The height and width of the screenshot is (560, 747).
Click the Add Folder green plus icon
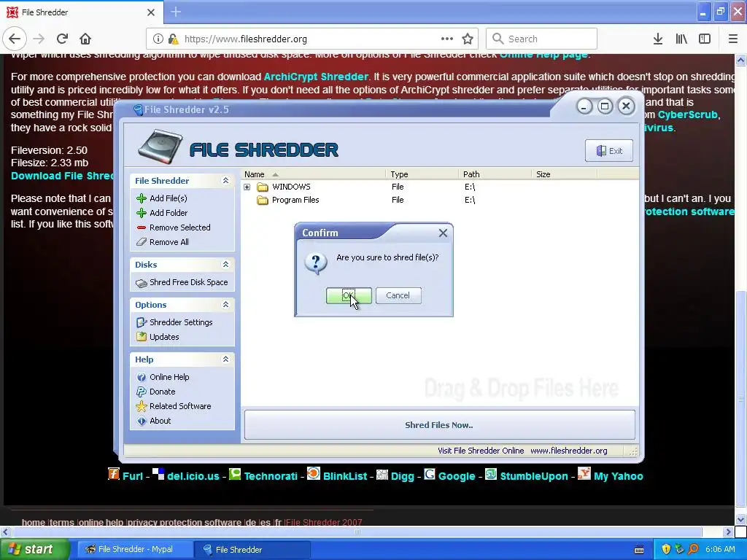point(142,213)
